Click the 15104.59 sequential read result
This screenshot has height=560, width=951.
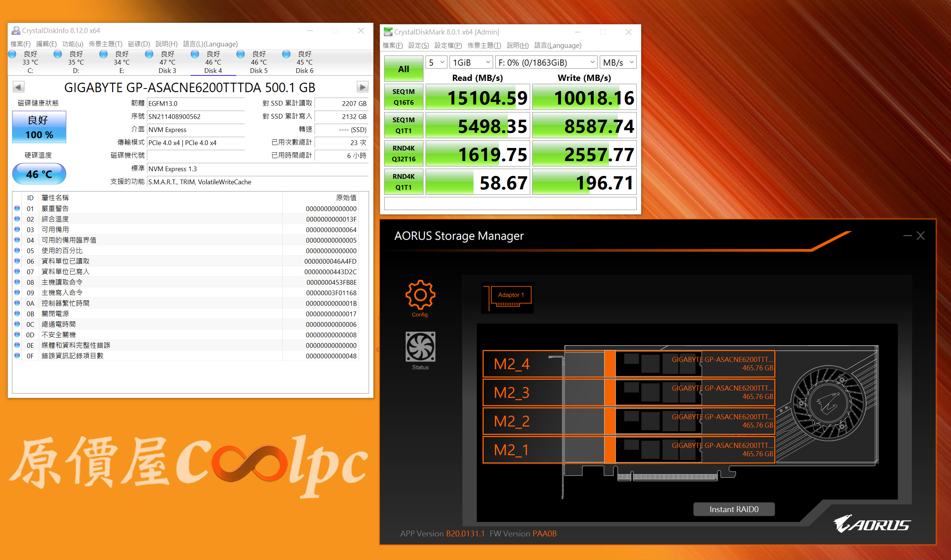pyautogui.click(x=477, y=97)
